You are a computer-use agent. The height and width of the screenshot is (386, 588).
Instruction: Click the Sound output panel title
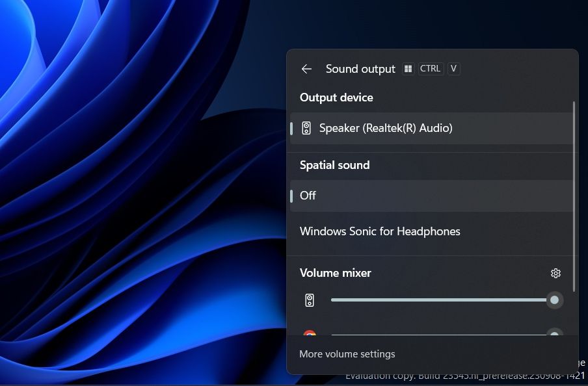pyautogui.click(x=360, y=69)
